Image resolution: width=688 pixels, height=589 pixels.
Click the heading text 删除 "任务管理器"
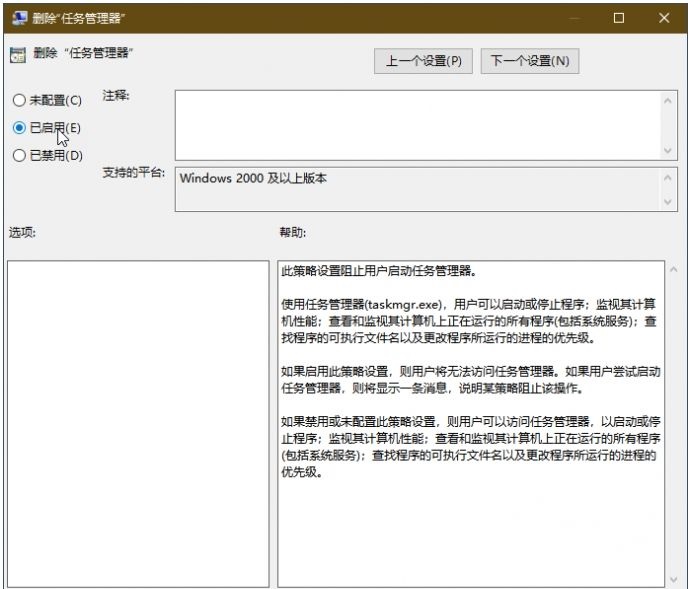(x=83, y=54)
